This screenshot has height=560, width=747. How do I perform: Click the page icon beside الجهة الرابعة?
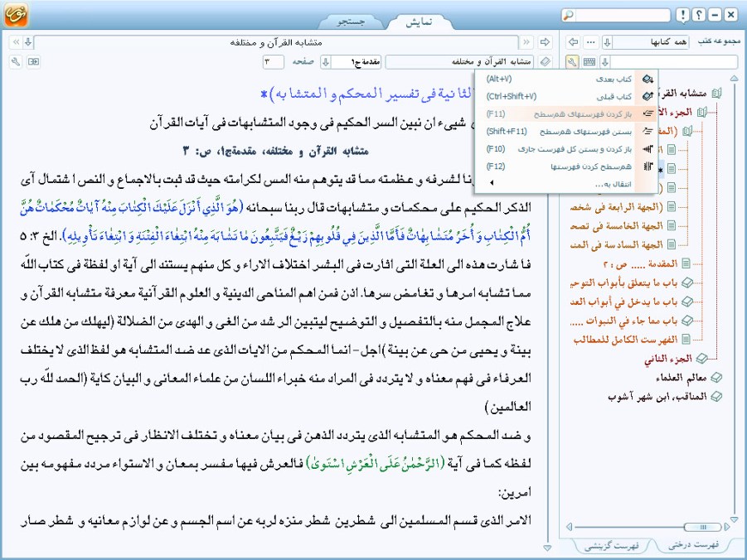672,206
